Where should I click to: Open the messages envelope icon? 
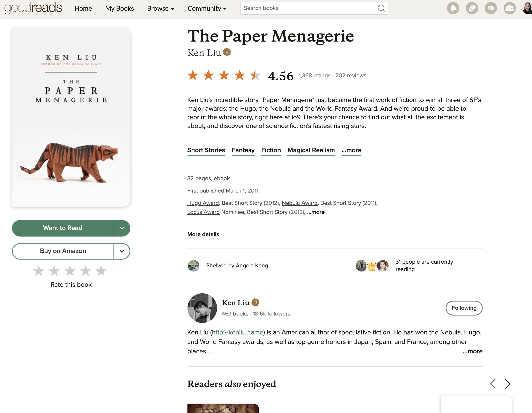491,8
